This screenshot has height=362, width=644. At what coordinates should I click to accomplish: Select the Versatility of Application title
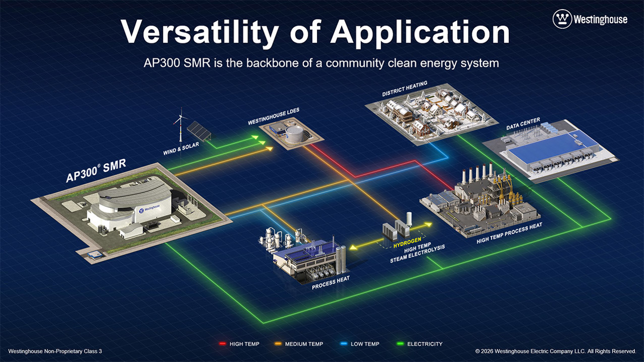click(x=315, y=33)
